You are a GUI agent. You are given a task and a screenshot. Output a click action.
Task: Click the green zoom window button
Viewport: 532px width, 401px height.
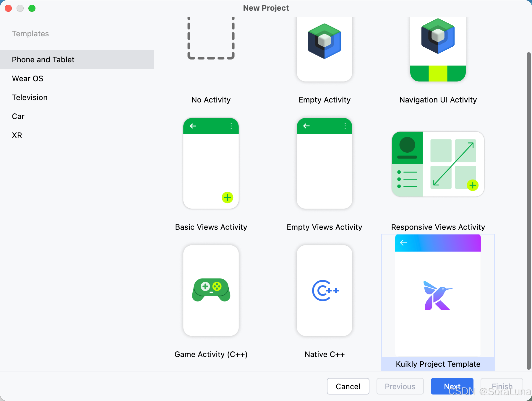pos(32,8)
